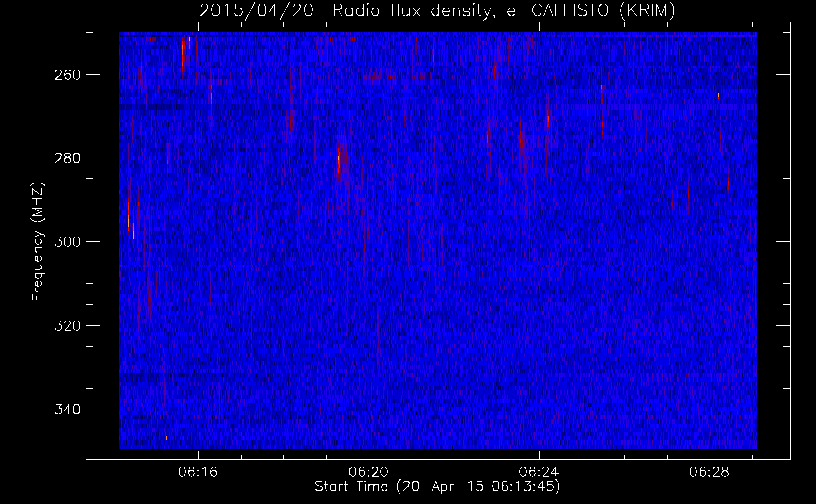Select the Start Time axis label
The image size is (816, 504).
click(x=437, y=487)
